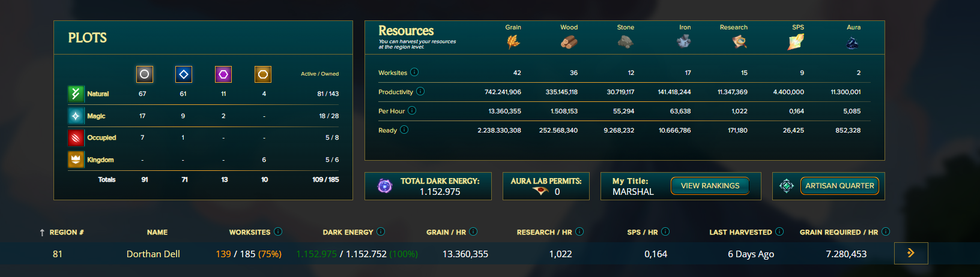Viewport: 980px width, 277px height.
Task: Click the Kingdom crown icon
Action: pyautogui.click(x=76, y=159)
